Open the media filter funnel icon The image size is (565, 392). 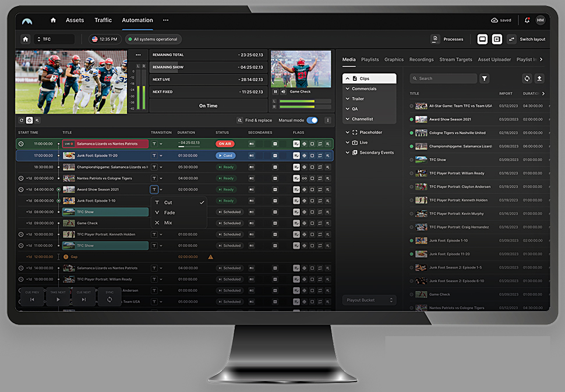click(x=484, y=78)
